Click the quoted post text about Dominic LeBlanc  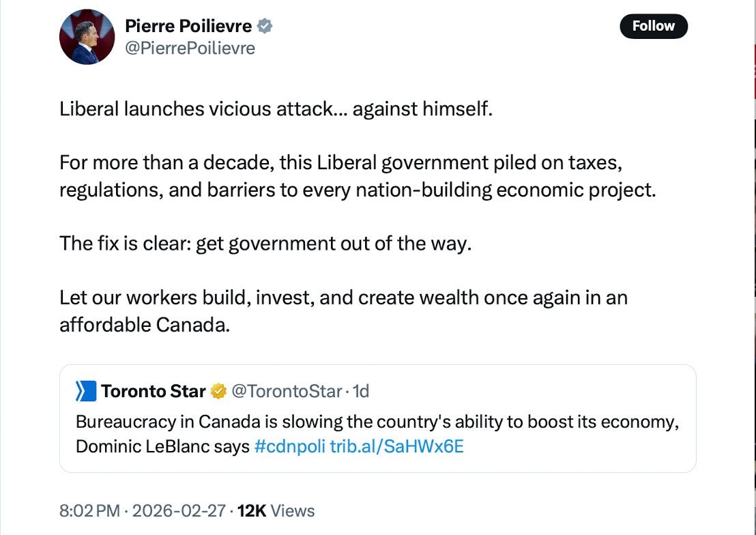coord(377,422)
